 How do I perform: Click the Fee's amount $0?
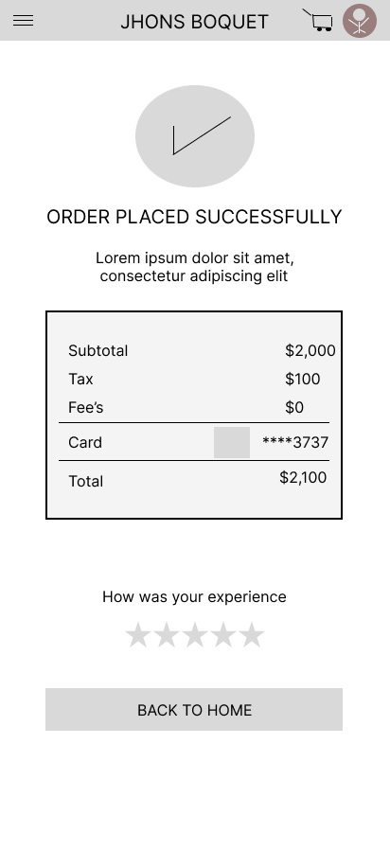(294, 407)
